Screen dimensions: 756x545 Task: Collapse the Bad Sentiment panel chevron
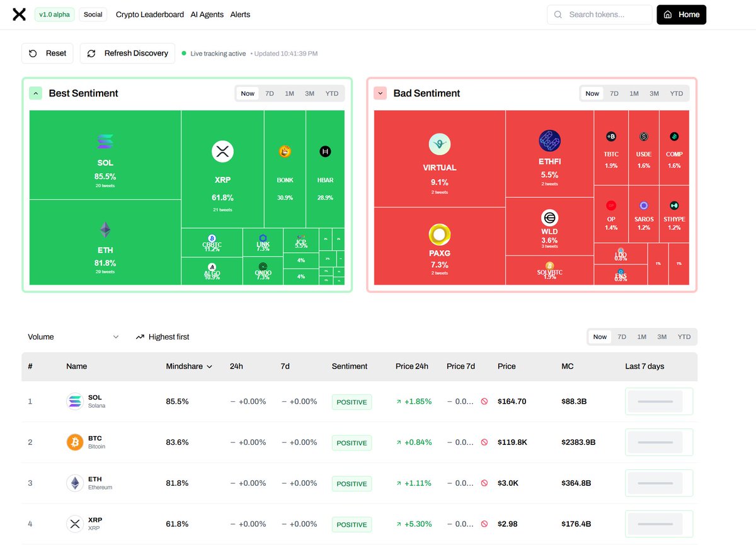click(380, 93)
